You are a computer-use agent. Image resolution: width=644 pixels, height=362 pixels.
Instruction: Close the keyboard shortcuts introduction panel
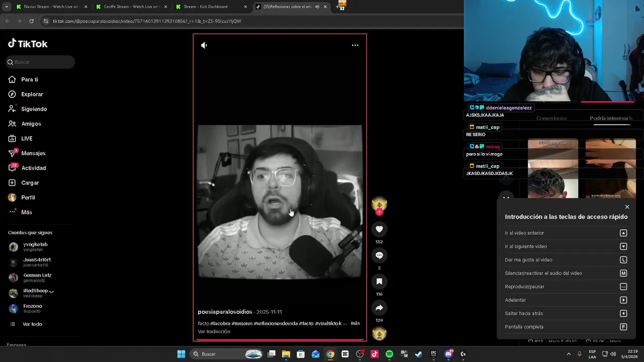627,207
